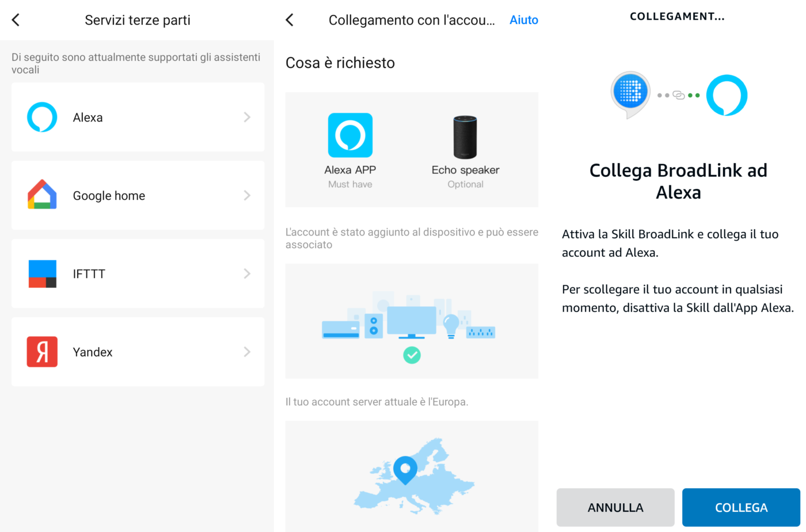
Task: Expand the Yandex row chevron
Action: coord(247,352)
